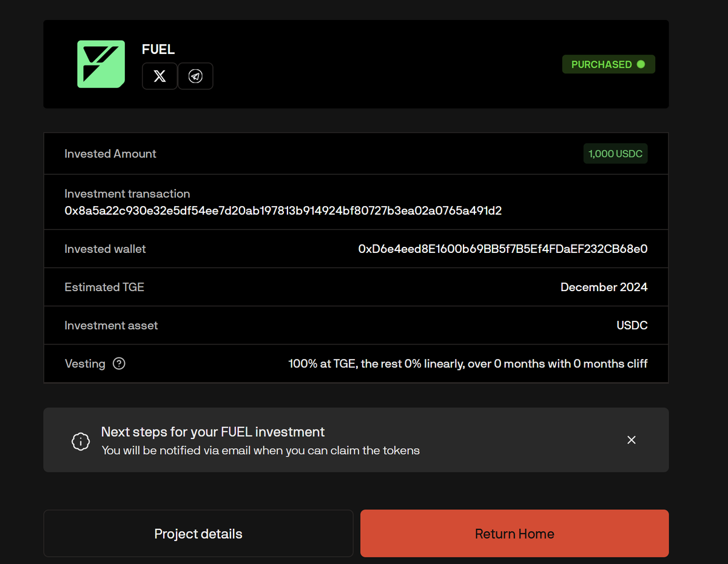Click the green FUEL project logo
The width and height of the screenshot is (728, 564).
[x=101, y=64]
